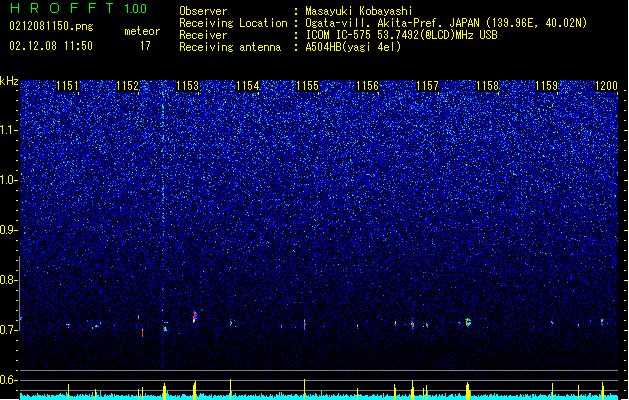Click the 1.0 kHz axis label
This screenshot has width=629, height=400.
pos(9,180)
